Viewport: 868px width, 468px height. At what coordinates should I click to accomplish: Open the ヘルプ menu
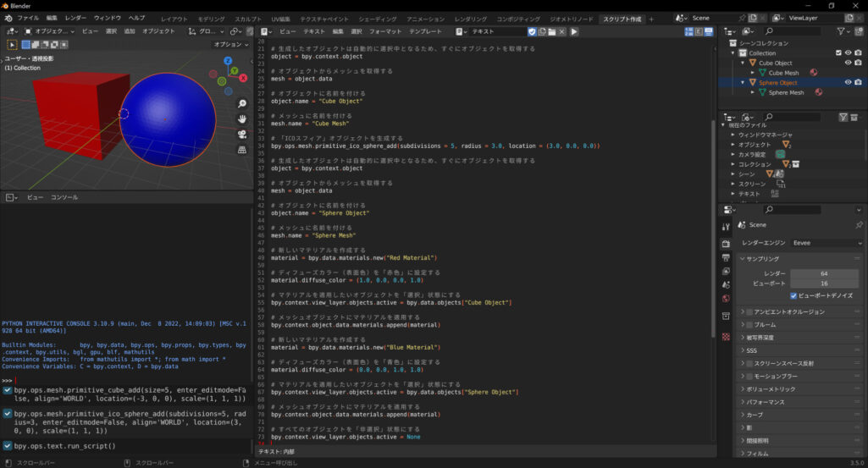(136, 19)
